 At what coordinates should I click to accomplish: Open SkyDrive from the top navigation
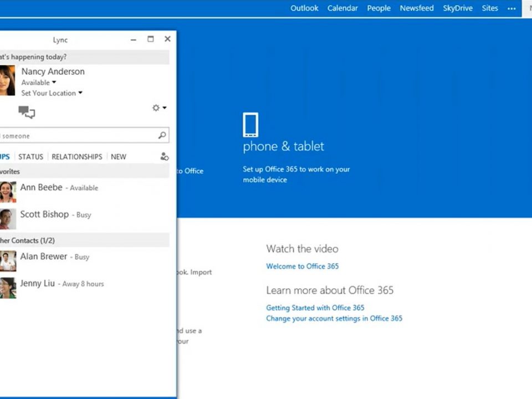pos(458,8)
